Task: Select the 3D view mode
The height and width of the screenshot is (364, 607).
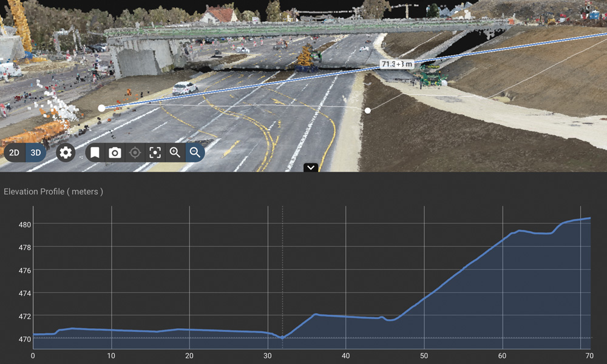Action: tap(36, 153)
